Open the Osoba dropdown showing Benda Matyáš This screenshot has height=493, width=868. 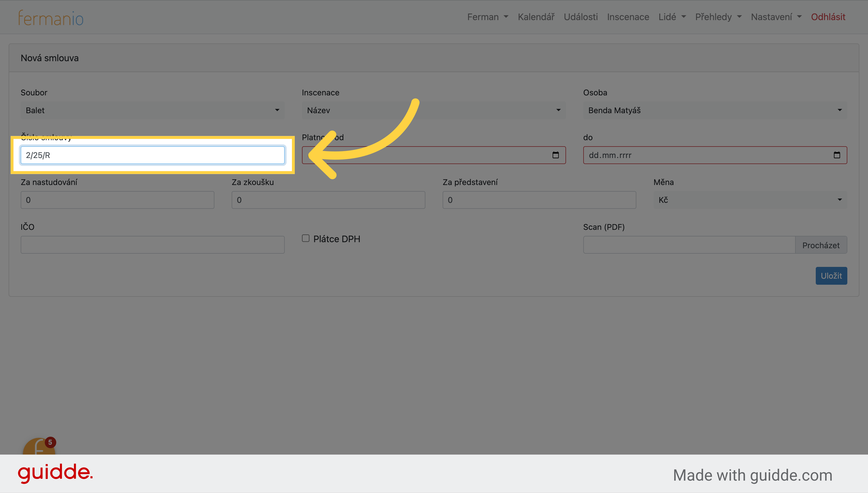715,110
